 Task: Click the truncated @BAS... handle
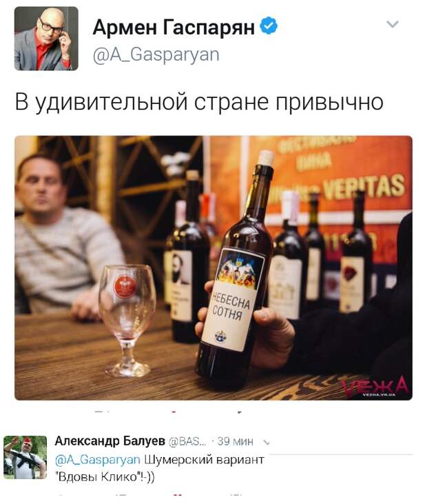(187, 442)
